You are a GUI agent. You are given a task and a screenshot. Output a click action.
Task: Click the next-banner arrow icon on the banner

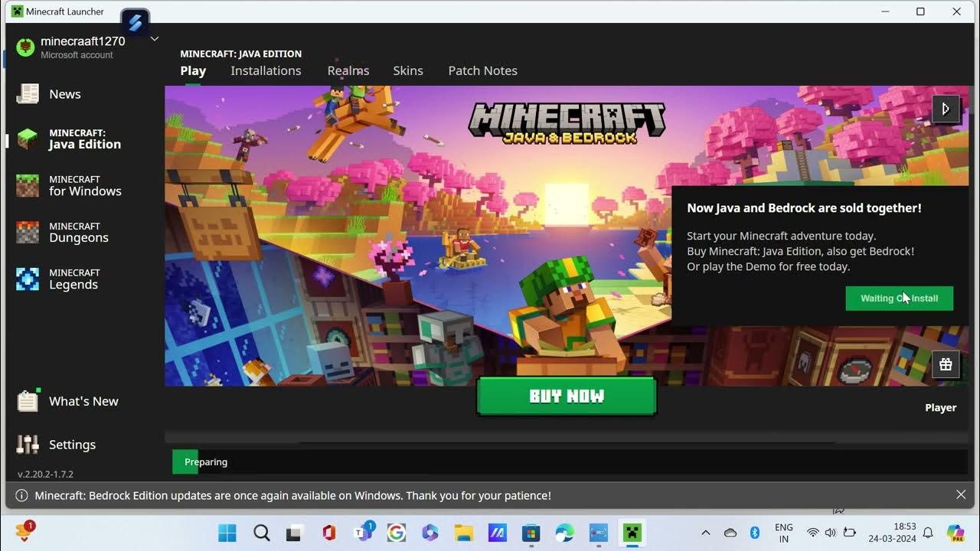click(x=946, y=109)
